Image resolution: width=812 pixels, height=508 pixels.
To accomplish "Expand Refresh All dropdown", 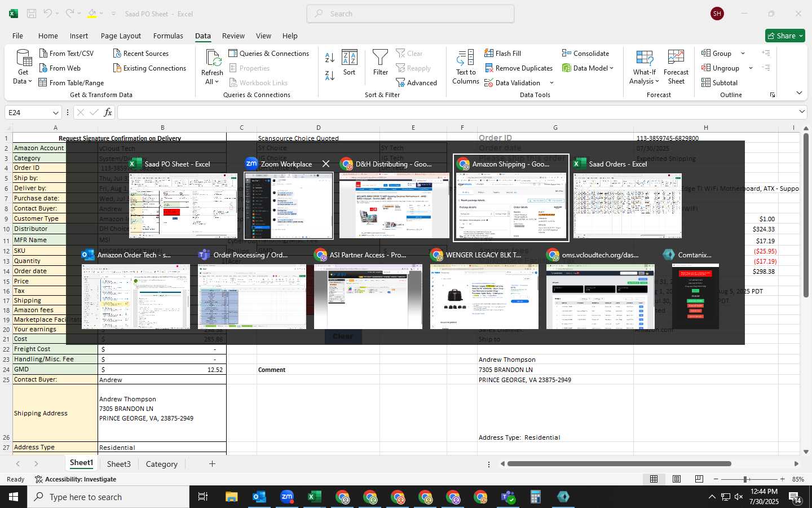I will pyautogui.click(x=217, y=82).
